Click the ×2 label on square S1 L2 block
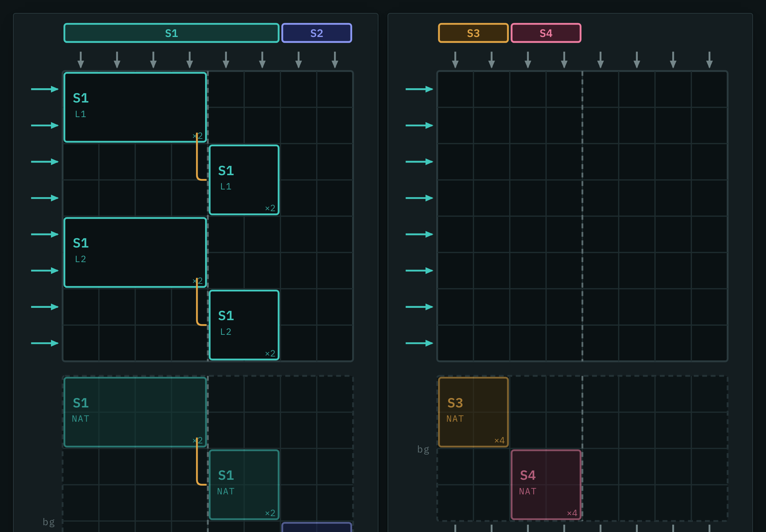766x532 pixels. pyautogui.click(x=270, y=353)
